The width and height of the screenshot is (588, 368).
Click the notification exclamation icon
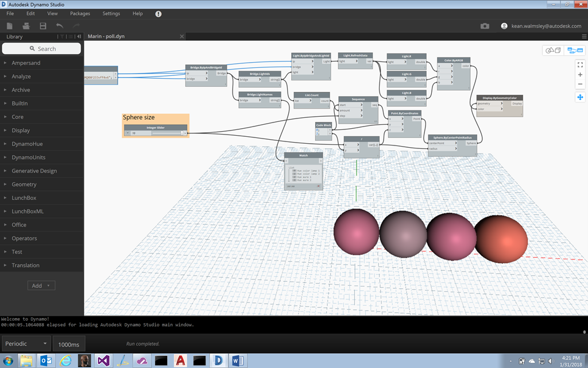158,14
